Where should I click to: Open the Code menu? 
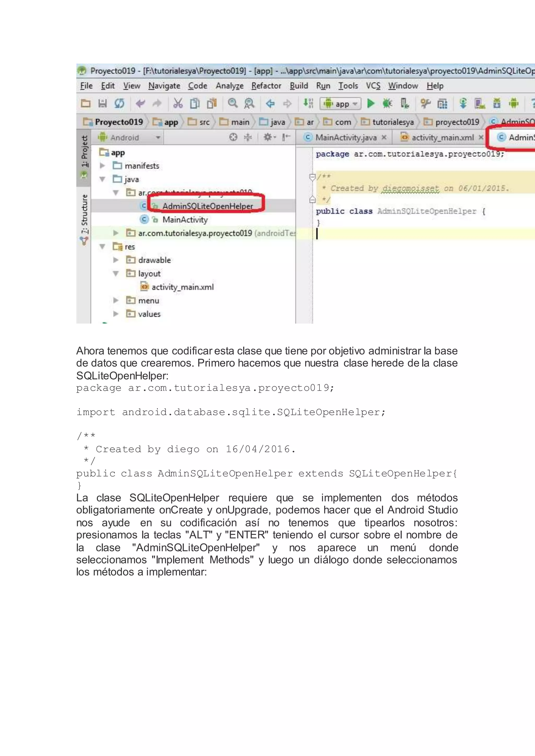pyautogui.click(x=198, y=86)
